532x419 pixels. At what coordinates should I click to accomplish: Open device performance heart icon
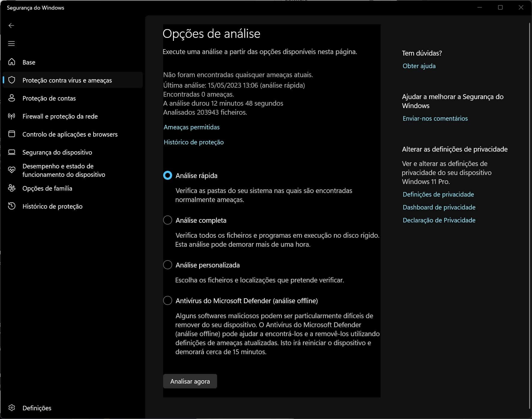point(12,170)
